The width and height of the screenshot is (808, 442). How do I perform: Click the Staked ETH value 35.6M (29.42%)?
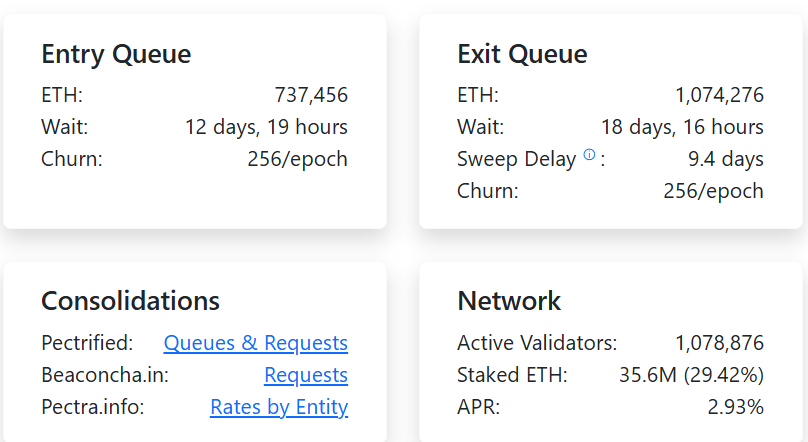point(691,375)
